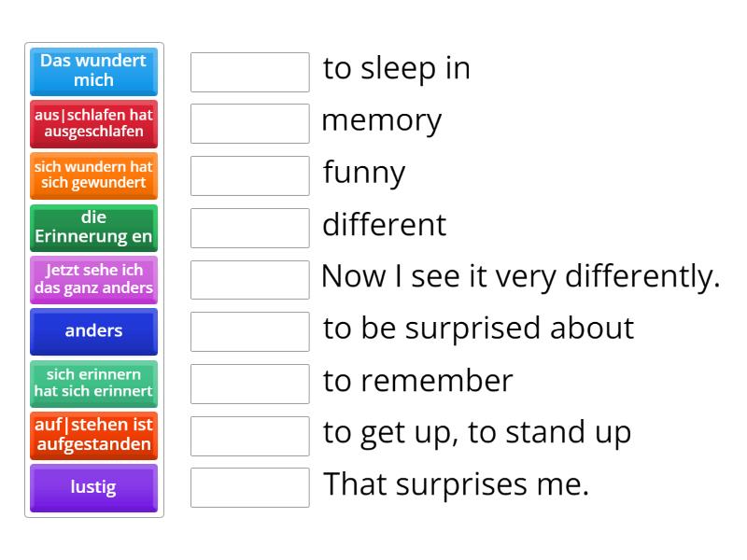
Task: Click the empty box beside 'to sleep in'
Action: tap(249, 72)
